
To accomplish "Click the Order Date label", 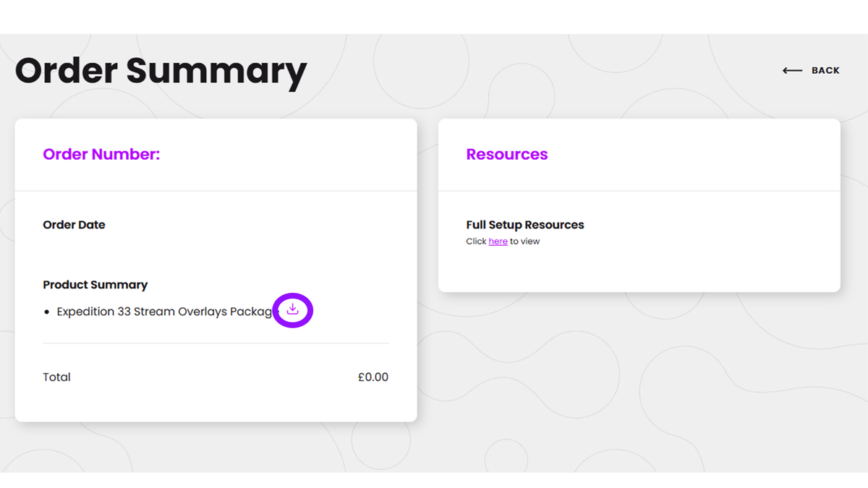I will [74, 225].
